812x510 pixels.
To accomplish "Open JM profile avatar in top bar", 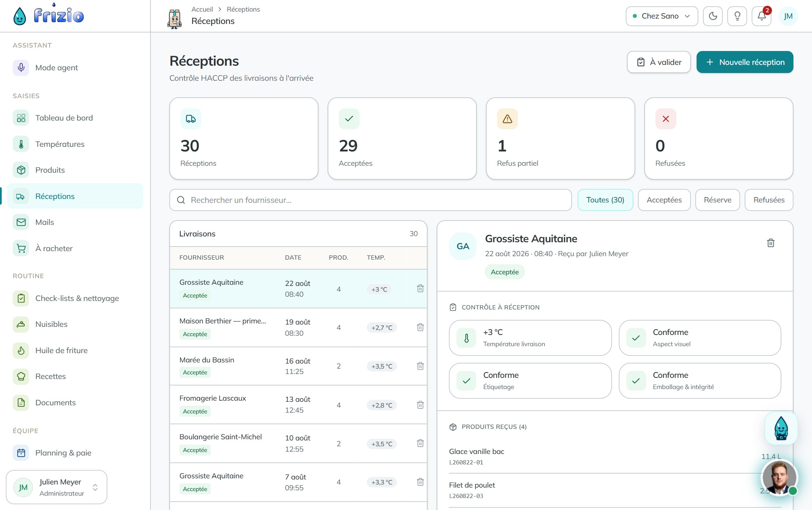I will pos(788,16).
